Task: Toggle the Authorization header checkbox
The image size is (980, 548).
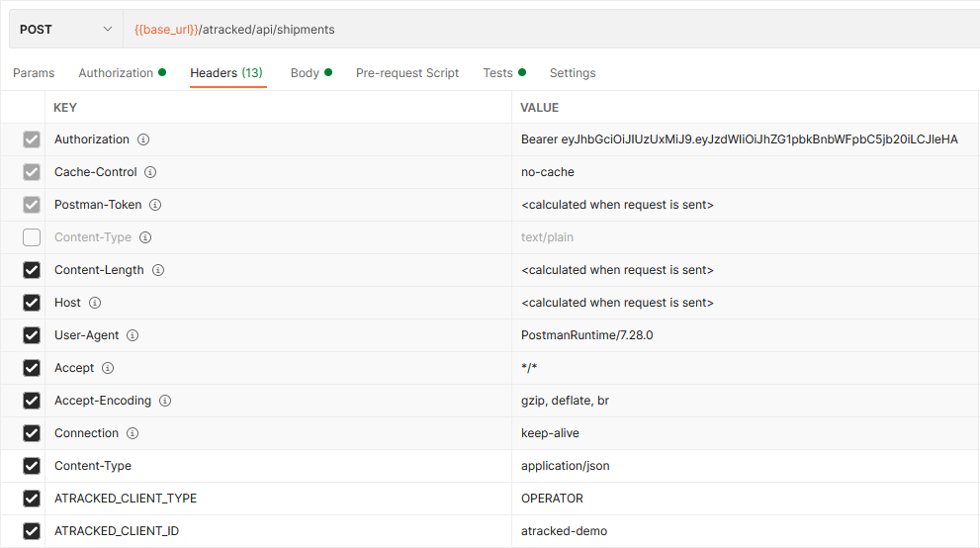Action: pos(32,139)
